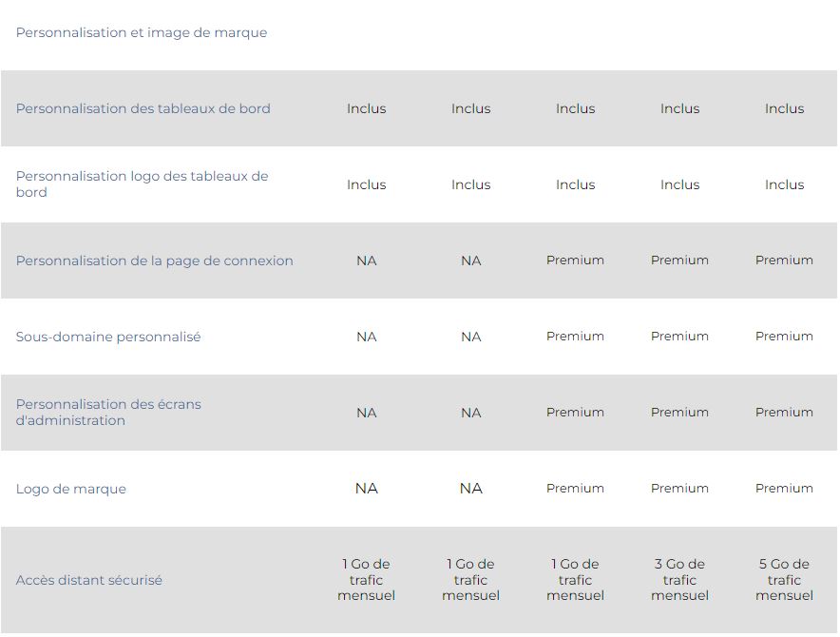The width and height of the screenshot is (840, 637).
Task: Click the "5 Go de trafic mensuel" cell
Action: click(785, 580)
